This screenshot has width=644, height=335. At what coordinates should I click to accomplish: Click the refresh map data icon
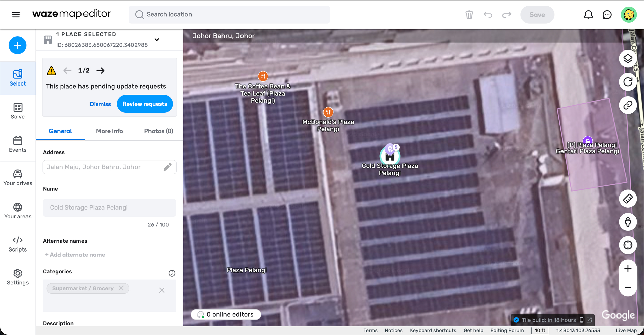point(628,82)
